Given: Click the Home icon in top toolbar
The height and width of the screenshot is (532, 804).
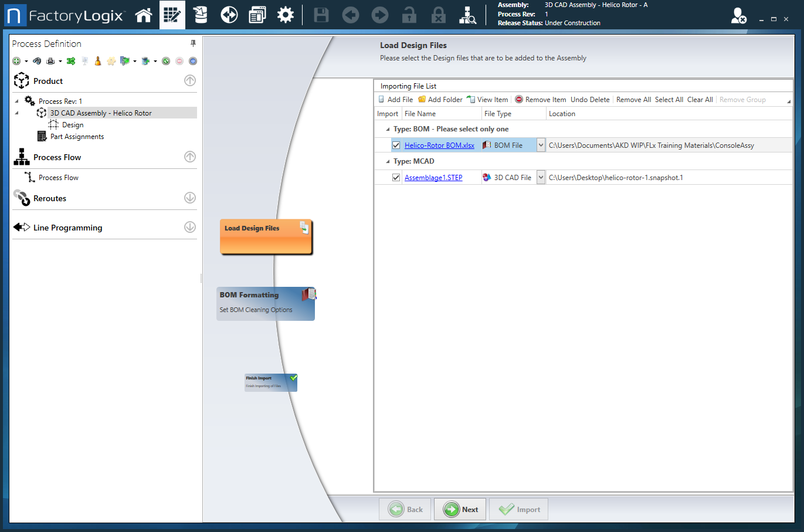Looking at the screenshot, I should click(x=144, y=15).
